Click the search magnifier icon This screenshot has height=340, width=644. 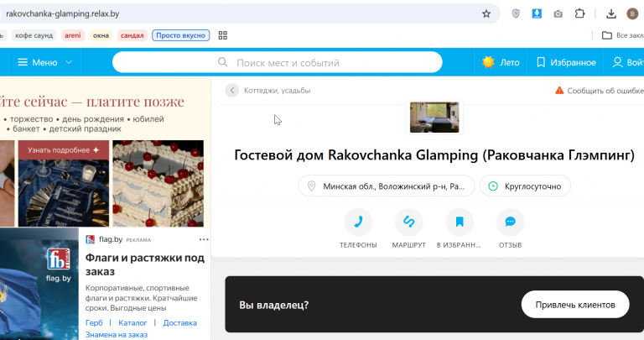[x=222, y=62]
